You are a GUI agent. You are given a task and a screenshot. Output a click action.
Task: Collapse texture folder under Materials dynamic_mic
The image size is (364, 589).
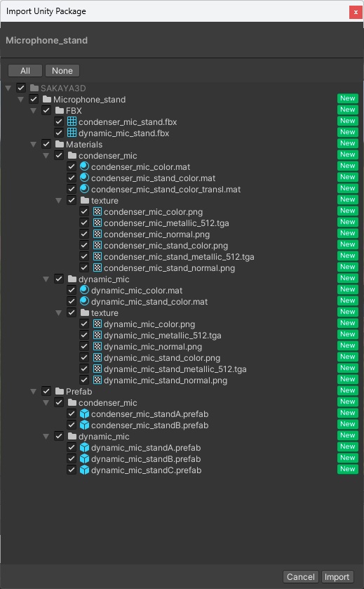59,313
